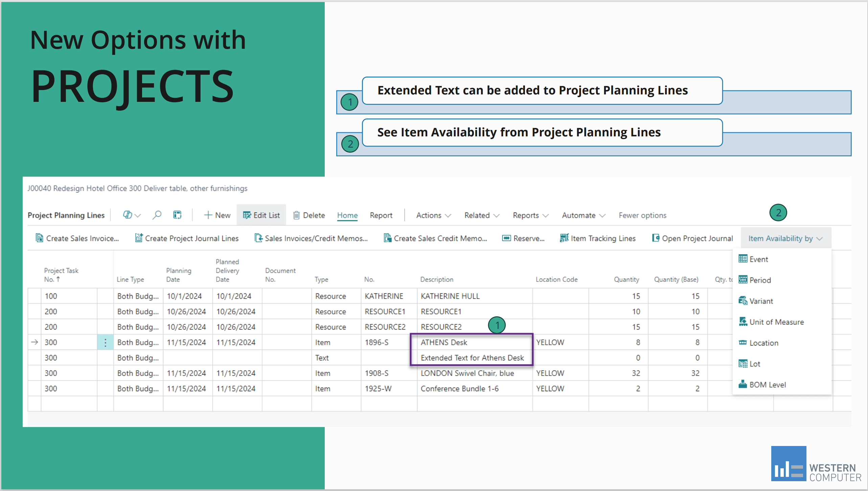Expand the Automate menu
Screen dimensions: 868x491
pyautogui.click(x=584, y=215)
